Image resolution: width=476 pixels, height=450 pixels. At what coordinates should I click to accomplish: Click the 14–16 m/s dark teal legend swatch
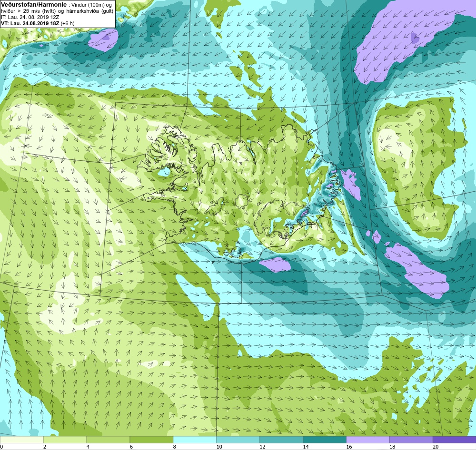pyautogui.click(x=325, y=440)
